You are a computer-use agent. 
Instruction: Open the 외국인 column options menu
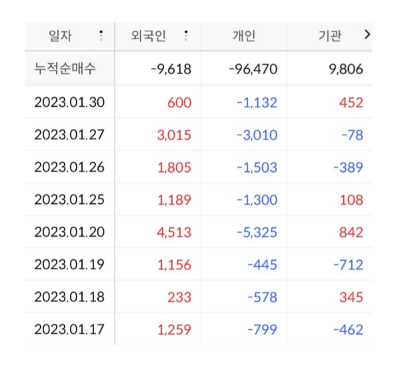click(x=186, y=35)
